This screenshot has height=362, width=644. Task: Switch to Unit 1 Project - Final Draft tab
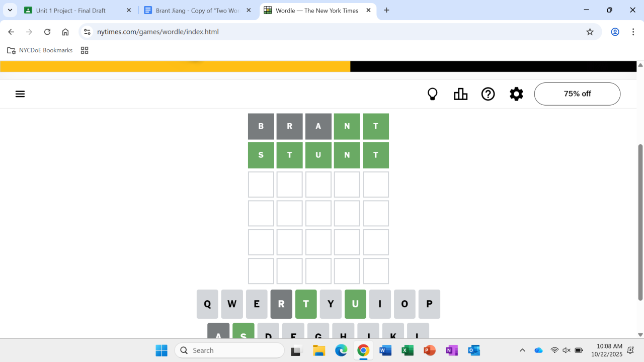point(78,11)
